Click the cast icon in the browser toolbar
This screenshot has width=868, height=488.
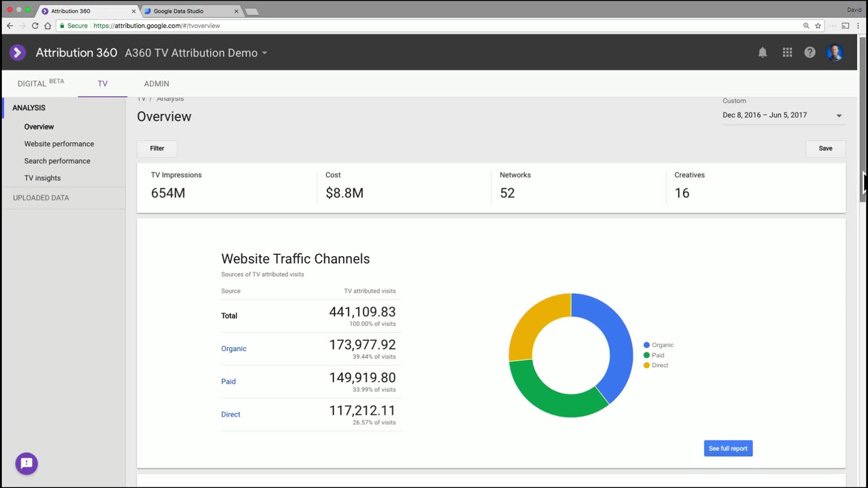click(845, 26)
